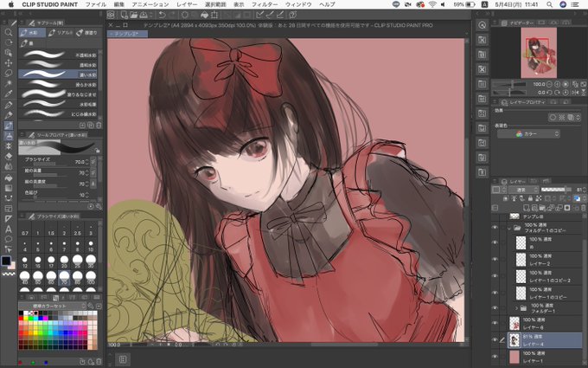Screen dimensions: 588x368
Task: Click the Zoom out icon in Navigator
Action: [x=549, y=84]
